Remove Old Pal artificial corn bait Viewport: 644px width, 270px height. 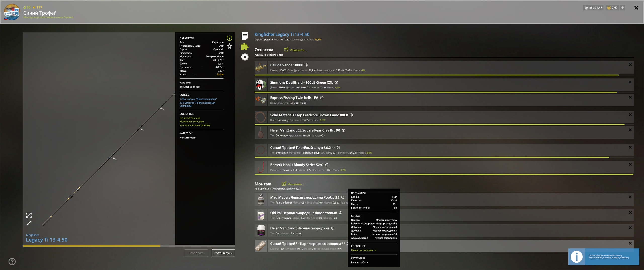tap(630, 213)
